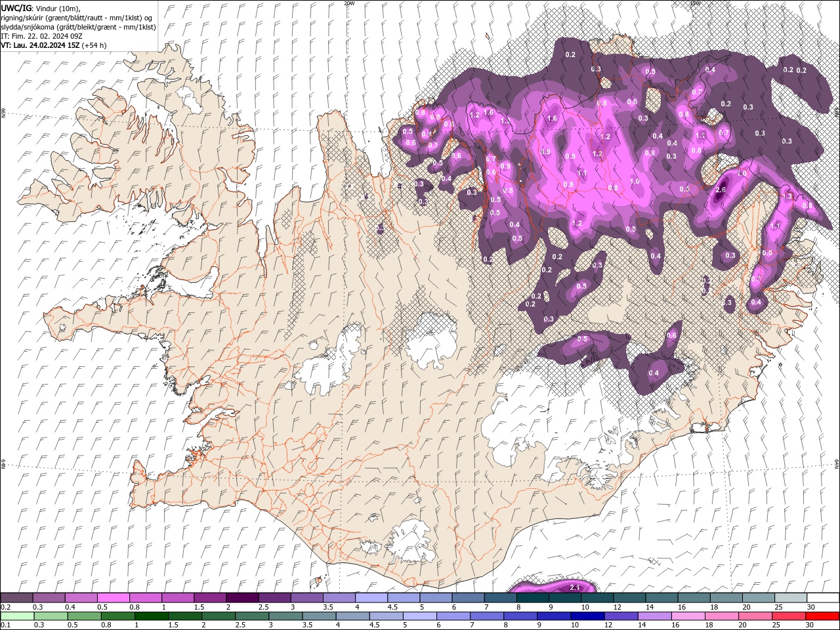
Task: Click the light grey 25–30 swatch in the upper legend
Action: click(x=791, y=598)
